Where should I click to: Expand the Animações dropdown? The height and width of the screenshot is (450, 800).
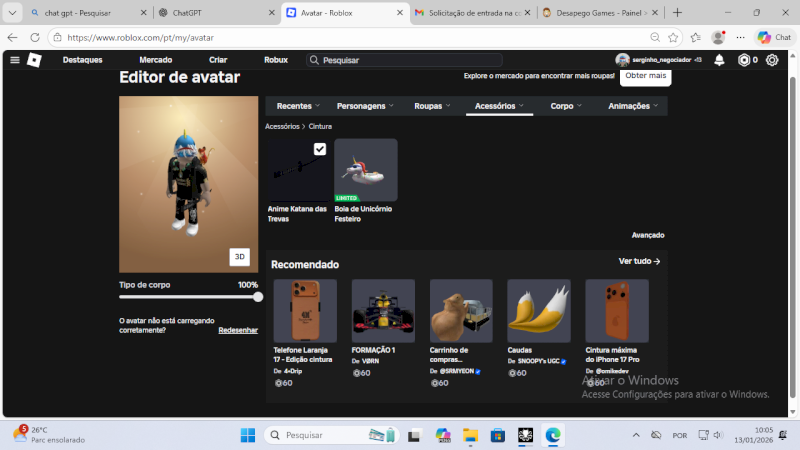click(633, 106)
